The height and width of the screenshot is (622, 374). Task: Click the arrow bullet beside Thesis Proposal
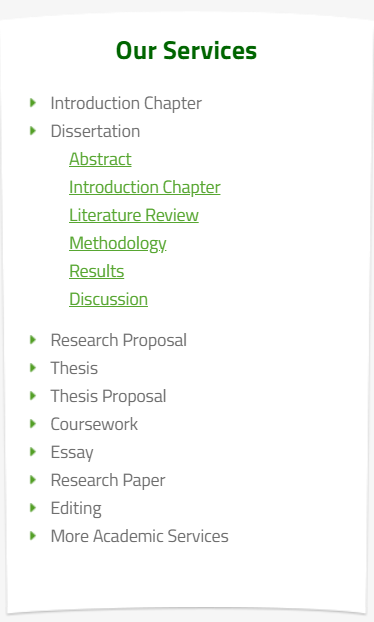point(33,395)
